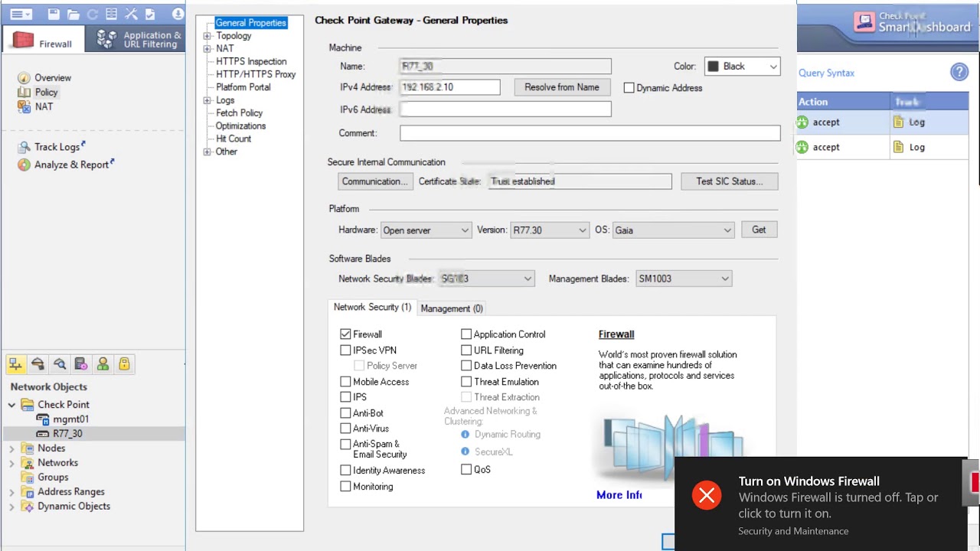This screenshot has width=980, height=551.
Task: Select Overview icon in Firewall sidebar
Action: (x=24, y=78)
